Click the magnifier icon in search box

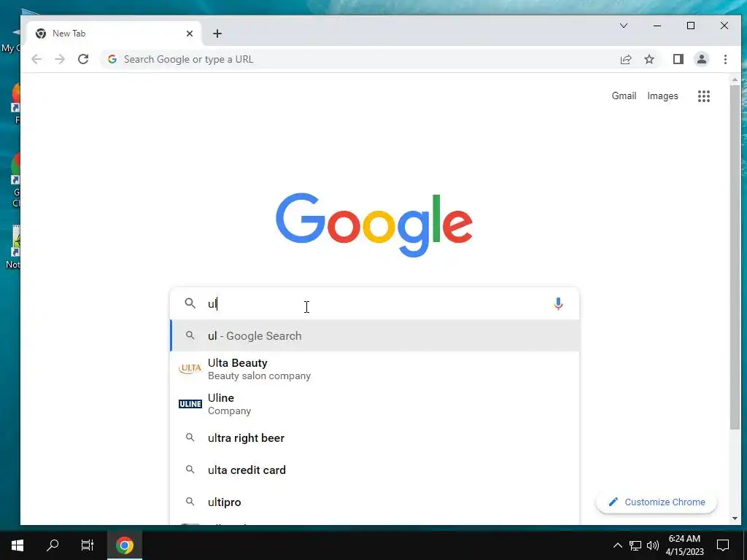pyautogui.click(x=190, y=303)
